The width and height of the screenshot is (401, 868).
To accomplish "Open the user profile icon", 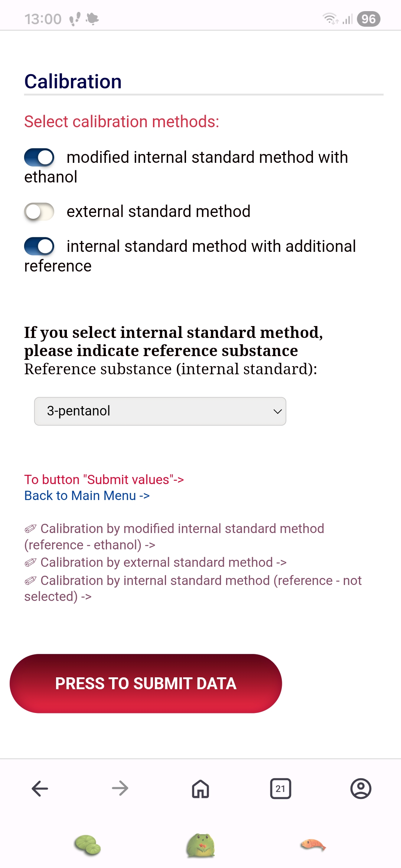I will [361, 789].
